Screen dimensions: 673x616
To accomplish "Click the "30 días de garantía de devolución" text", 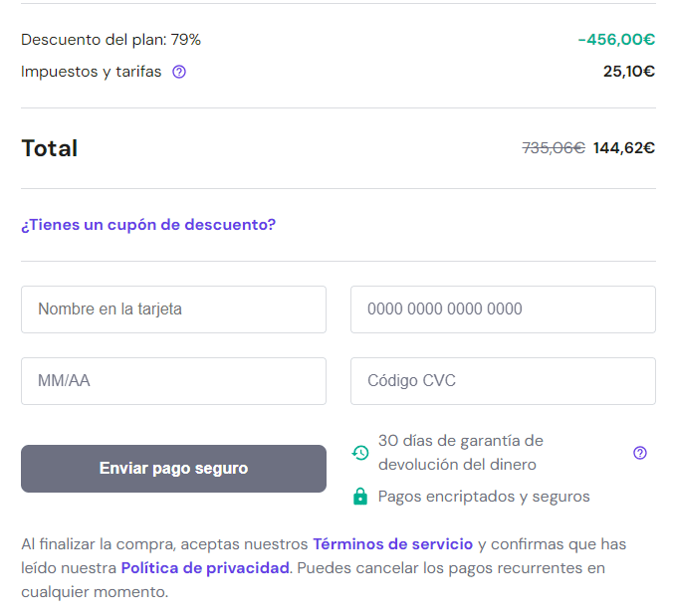I will (x=461, y=453).
